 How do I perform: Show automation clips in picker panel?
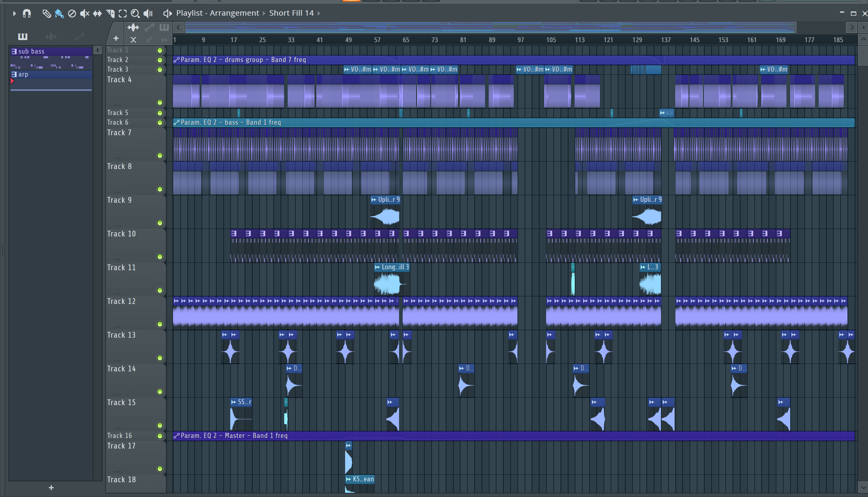80,36
